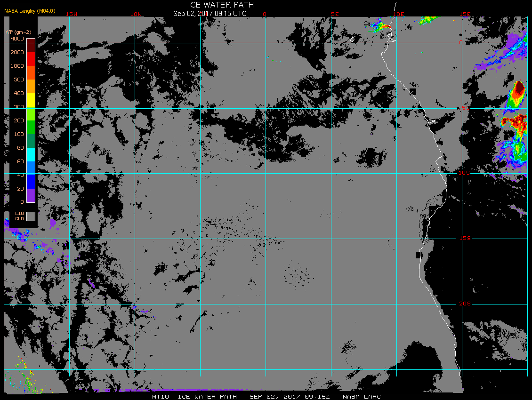
Task: Click the '2000' legend value
Action: coord(17,52)
